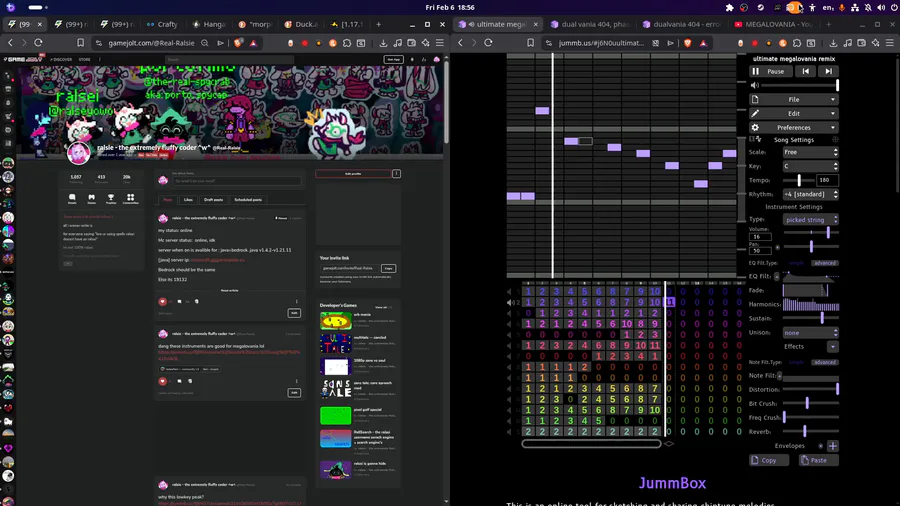The image size is (900, 506).
Task: Mute channel 1 in JummBox
Action: click(510, 291)
